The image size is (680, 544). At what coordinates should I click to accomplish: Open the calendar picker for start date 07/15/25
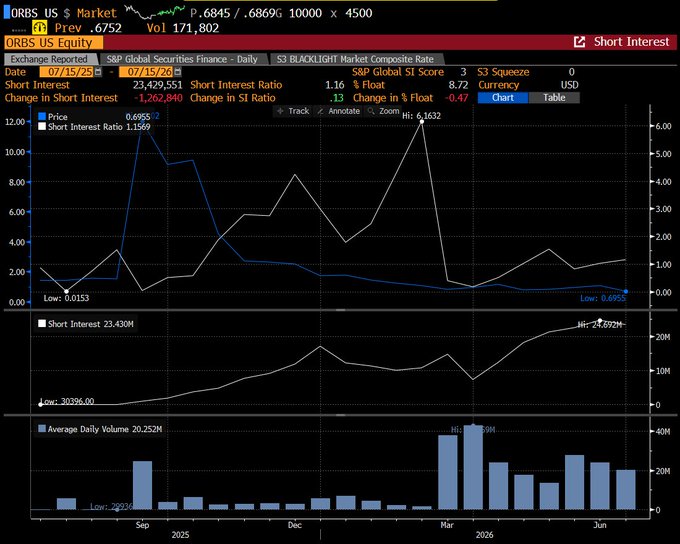[98, 72]
